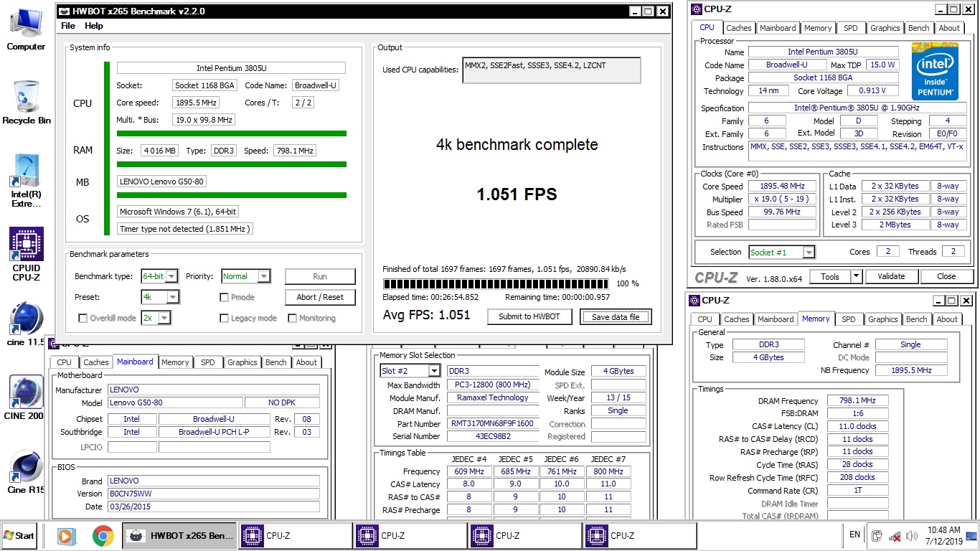Launch CINE 200 desktop shortcut
Image resolution: width=980 pixels, height=551 pixels.
[x=26, y=397]
